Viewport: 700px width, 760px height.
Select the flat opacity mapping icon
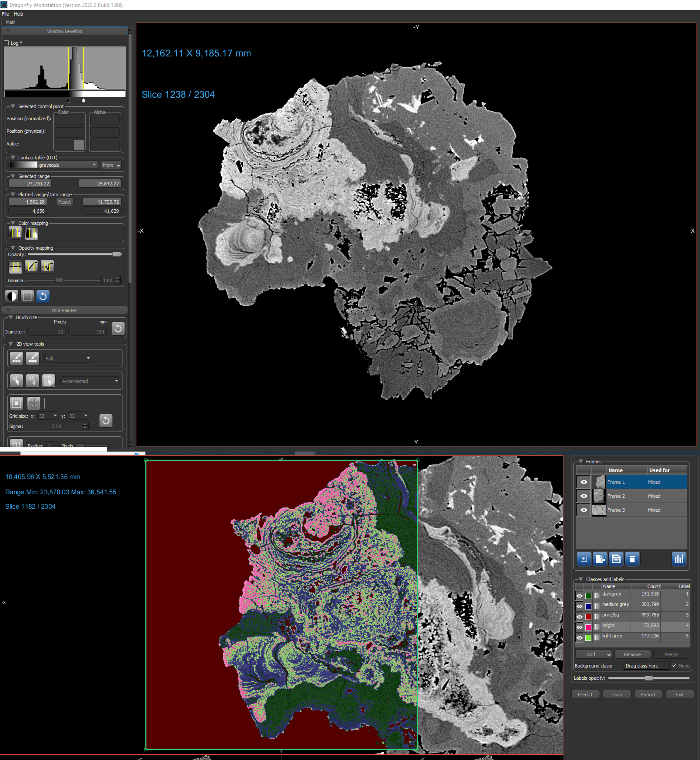tap(15, 267)
